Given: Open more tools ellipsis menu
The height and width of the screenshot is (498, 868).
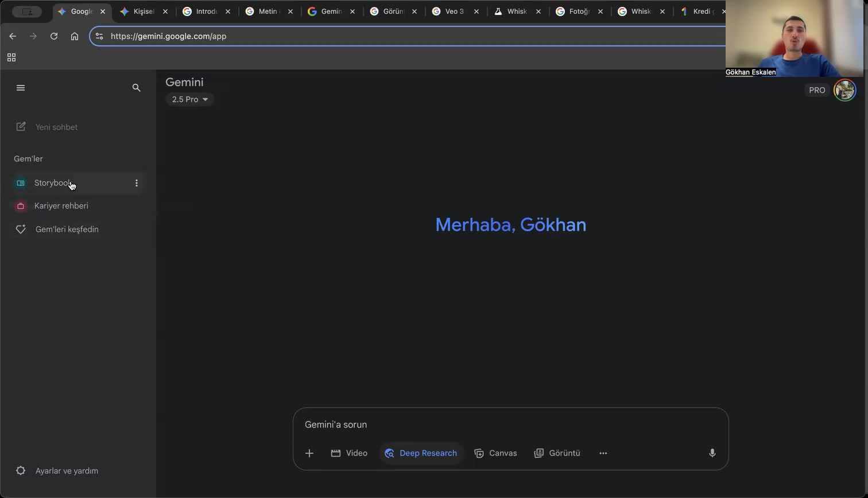Looking at the screenshot, I should (603, 453).
